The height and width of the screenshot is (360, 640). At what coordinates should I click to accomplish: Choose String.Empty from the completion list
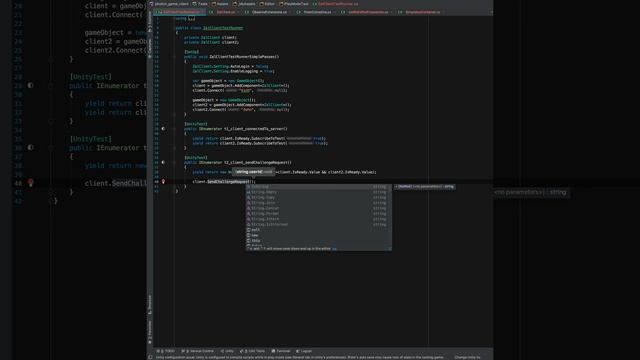pos(317,192)
